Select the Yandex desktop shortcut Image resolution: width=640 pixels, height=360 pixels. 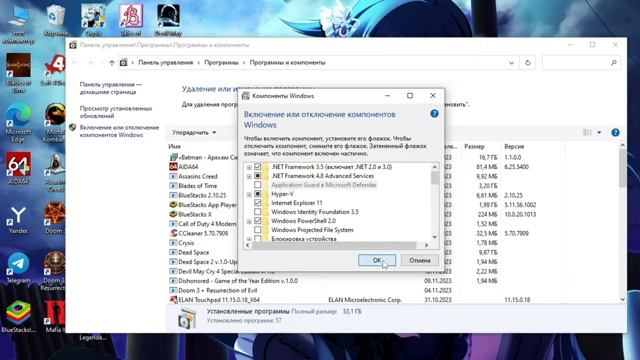tap(18, 220)
